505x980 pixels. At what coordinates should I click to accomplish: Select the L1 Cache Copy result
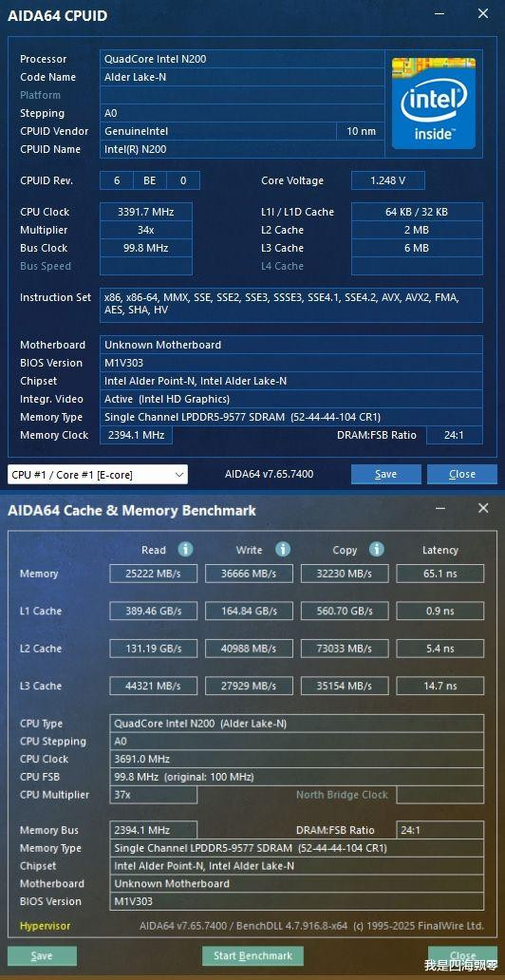tap(345, 611)
